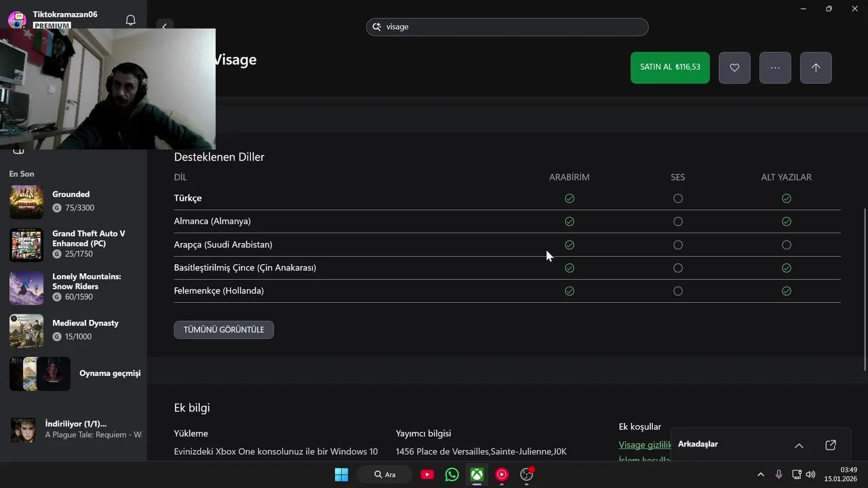868x488 pixels.
Task: Click the Arapça subtitles empty circle
Action: [x=787, y=245]
